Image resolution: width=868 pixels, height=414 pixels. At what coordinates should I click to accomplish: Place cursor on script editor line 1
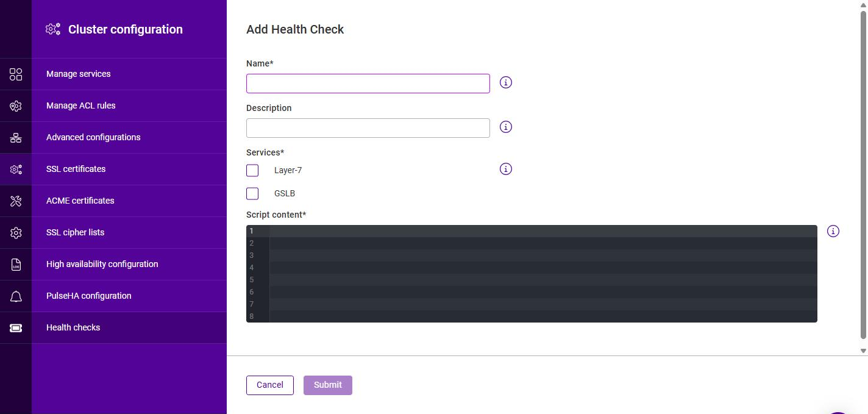coord(543,231)
